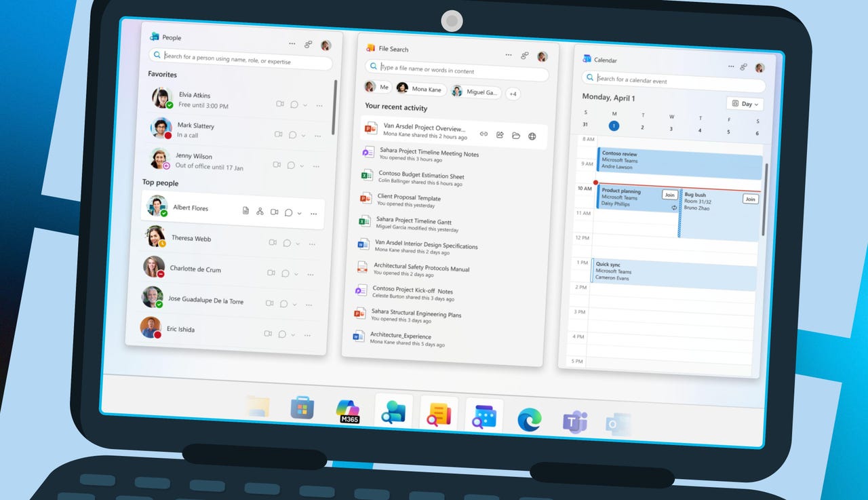Toggle the Me filter chip
This screenshot has height=500, width=868.
(377, 87)
